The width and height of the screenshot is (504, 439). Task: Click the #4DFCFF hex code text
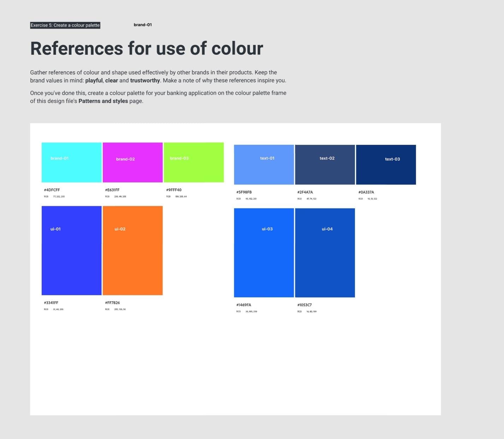52,190
